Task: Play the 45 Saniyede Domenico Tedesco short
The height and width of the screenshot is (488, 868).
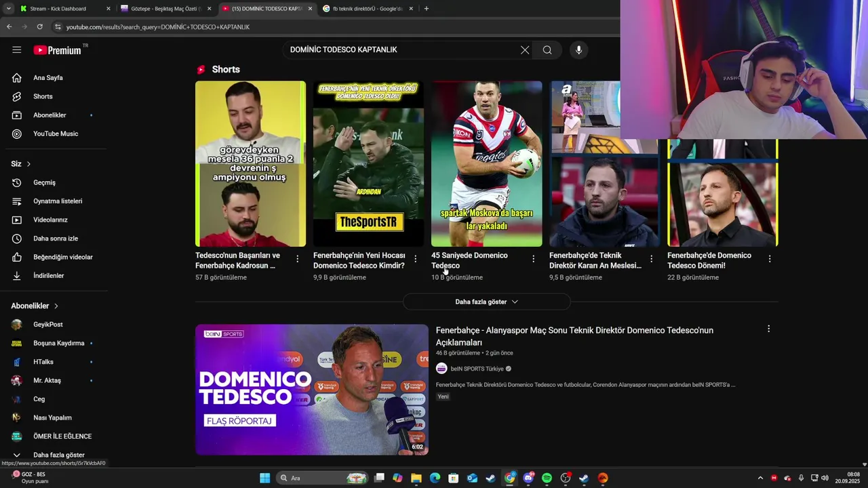Action: tap(486, 164)
